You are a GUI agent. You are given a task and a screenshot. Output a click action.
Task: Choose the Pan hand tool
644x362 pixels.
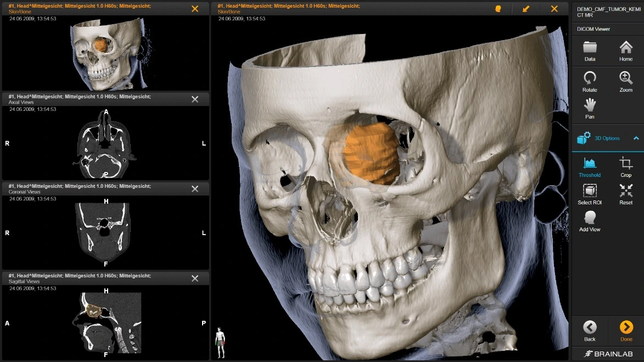590,106
